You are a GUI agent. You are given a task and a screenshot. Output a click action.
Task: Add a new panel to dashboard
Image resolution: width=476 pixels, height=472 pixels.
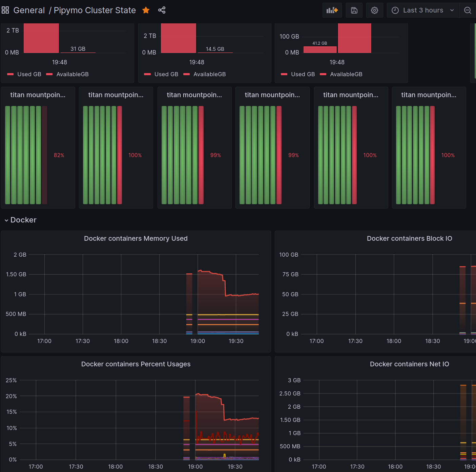click(332, 10)
